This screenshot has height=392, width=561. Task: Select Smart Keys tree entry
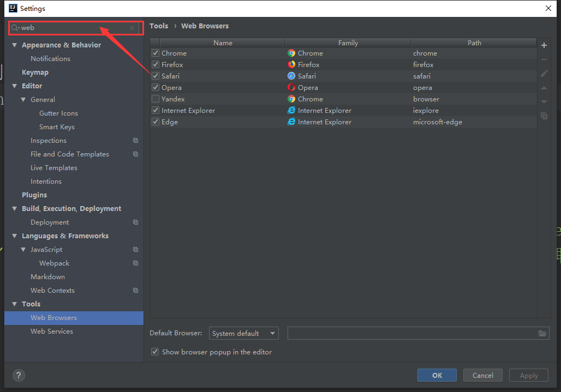(x=57, y=127)
